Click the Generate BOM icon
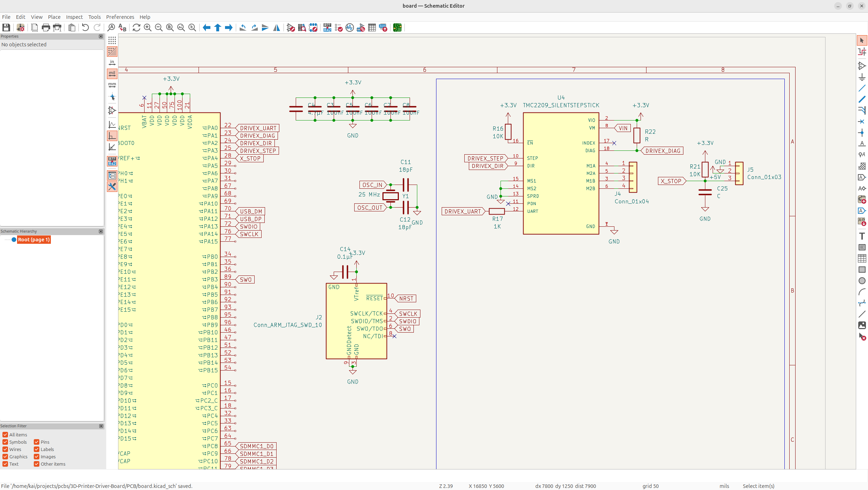This screenshot has height=490, width=868. [x=383, y=28]
